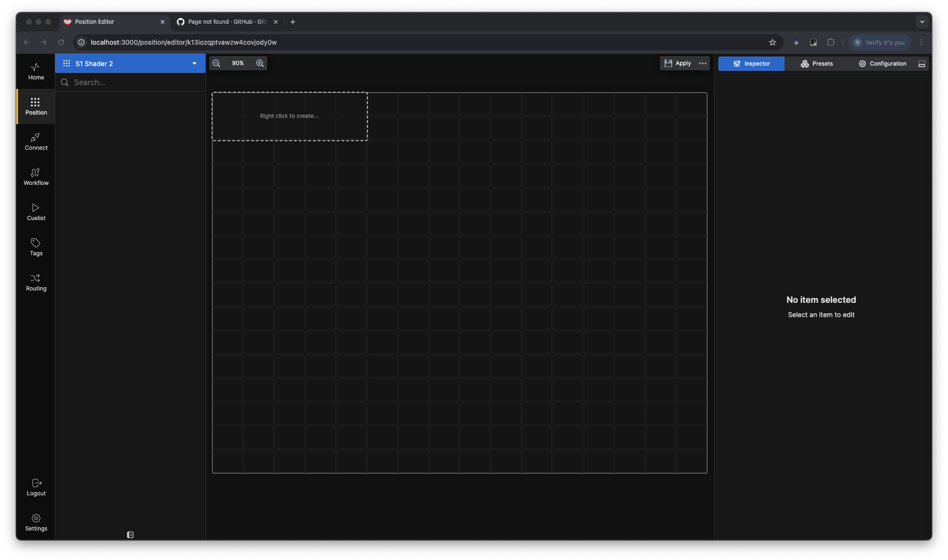Click the magnifier icon in search box

[65, 82]
